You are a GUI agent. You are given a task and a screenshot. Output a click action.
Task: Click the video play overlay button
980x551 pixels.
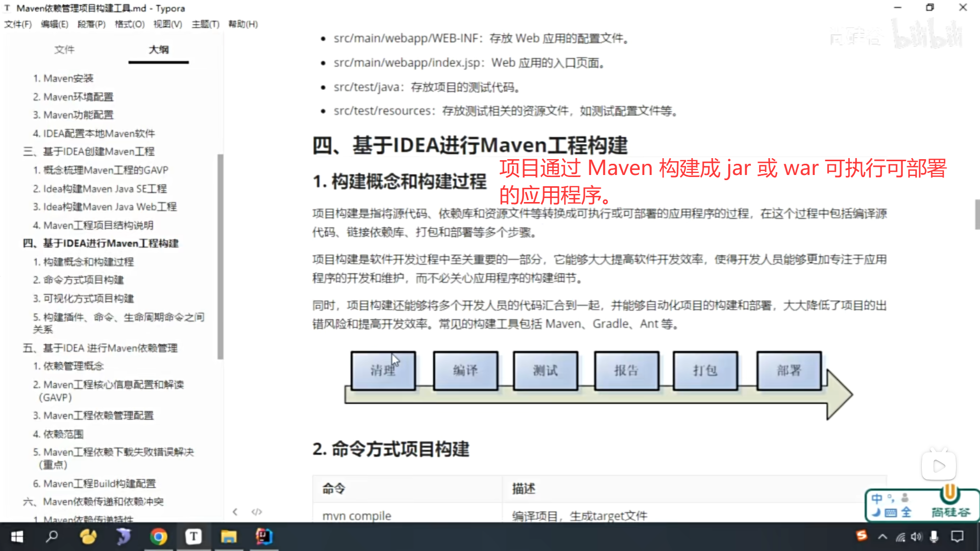click(938, 466)
